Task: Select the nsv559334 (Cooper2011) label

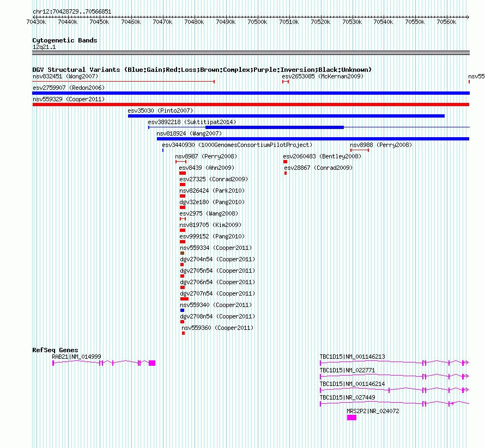Action: coord(216,248)
